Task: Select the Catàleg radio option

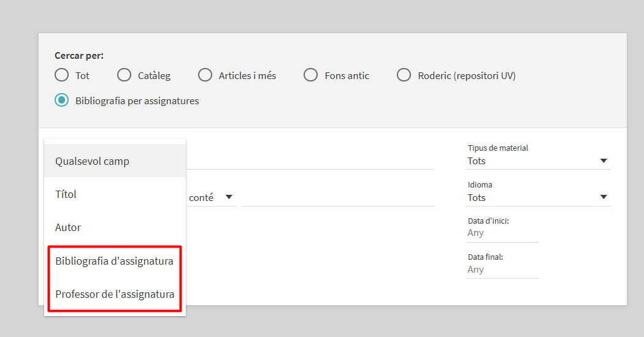Action: point(124,75)
